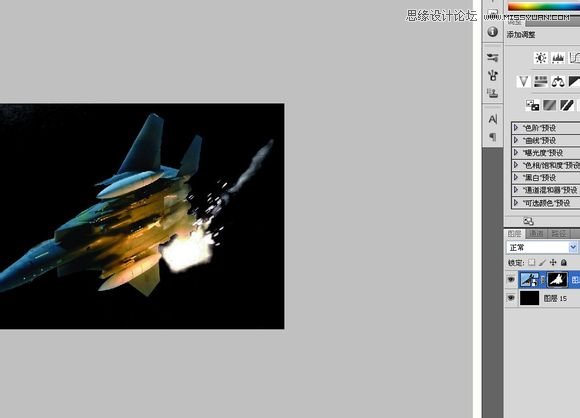580x418 pixels.
Task: Toggle lock transparent pixels
Action: (532, 262)
